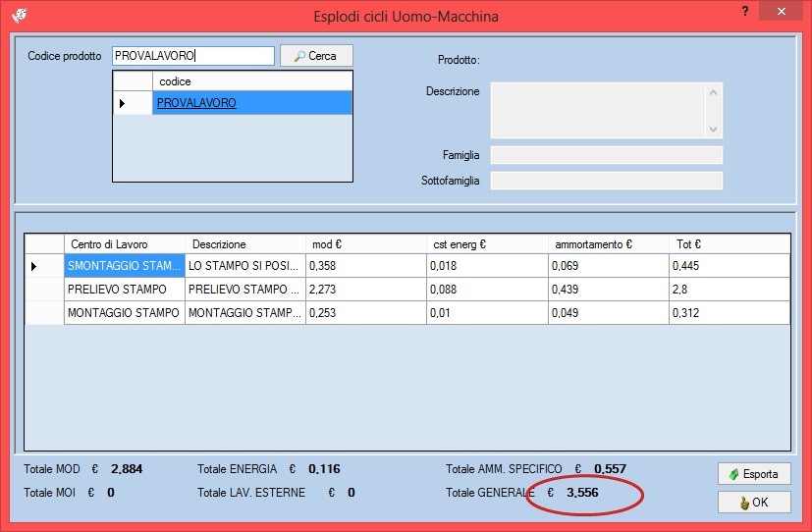Image resolution: width=812 pixels, height=532 pixels.
Task: Click the Sottofamiglia text field
Action: point(606,181)
